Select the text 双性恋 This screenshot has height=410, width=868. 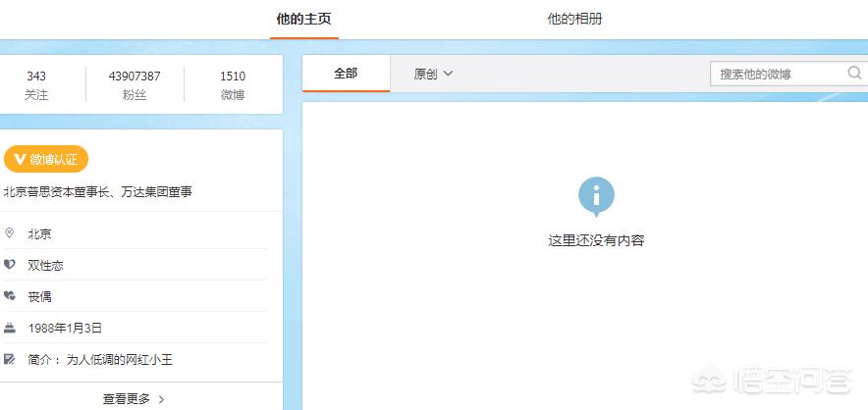click(46, 265)
